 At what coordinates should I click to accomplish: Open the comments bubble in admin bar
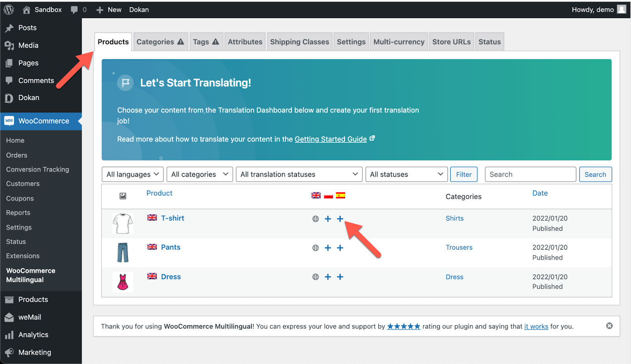point(74,10)
